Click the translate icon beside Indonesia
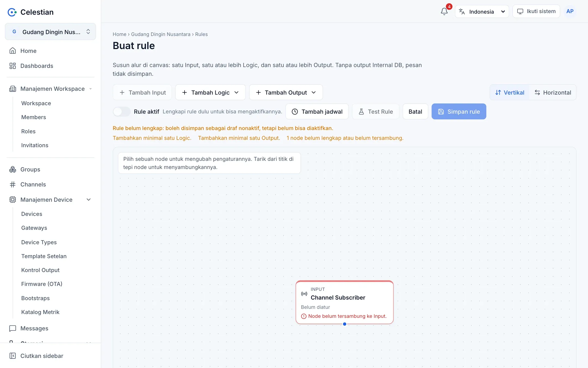Image resolution: width=588 pixels, height=368 pixels. [462, 11]
